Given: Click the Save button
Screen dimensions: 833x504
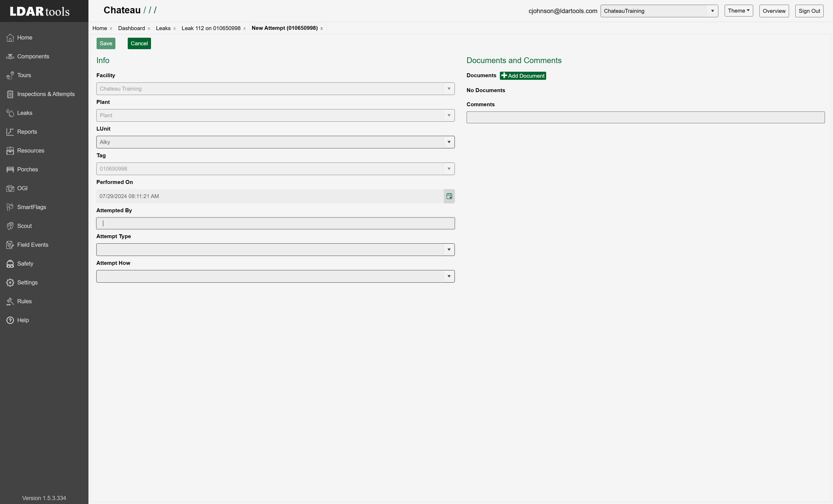Looking at the screenshot, I should click(106, 44).
